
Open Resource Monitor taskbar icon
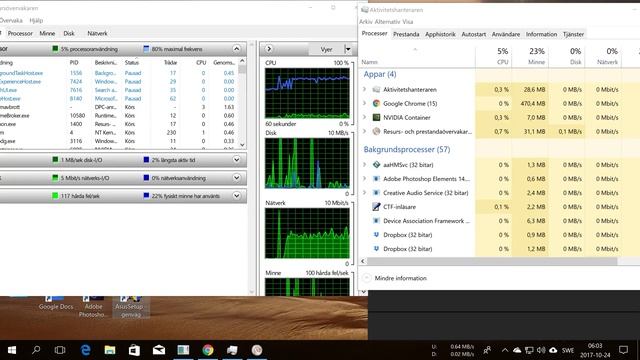point(257,350)
